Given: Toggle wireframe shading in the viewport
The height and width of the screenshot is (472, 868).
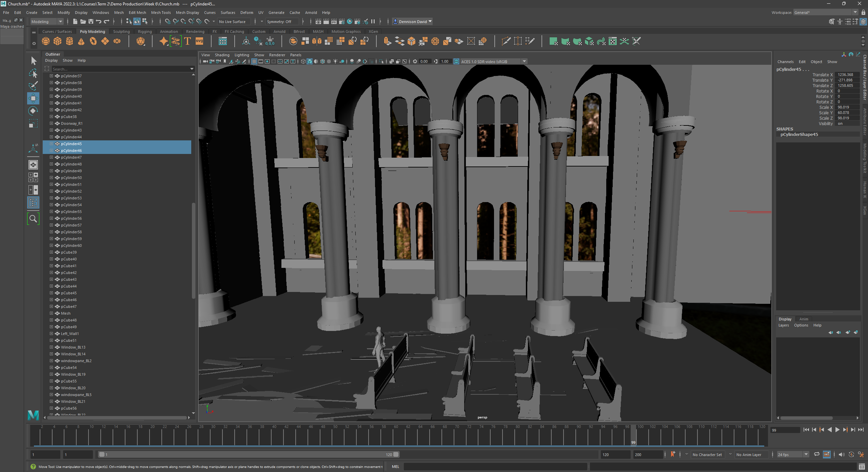Looking at the screenshot, I should point(303,61).
